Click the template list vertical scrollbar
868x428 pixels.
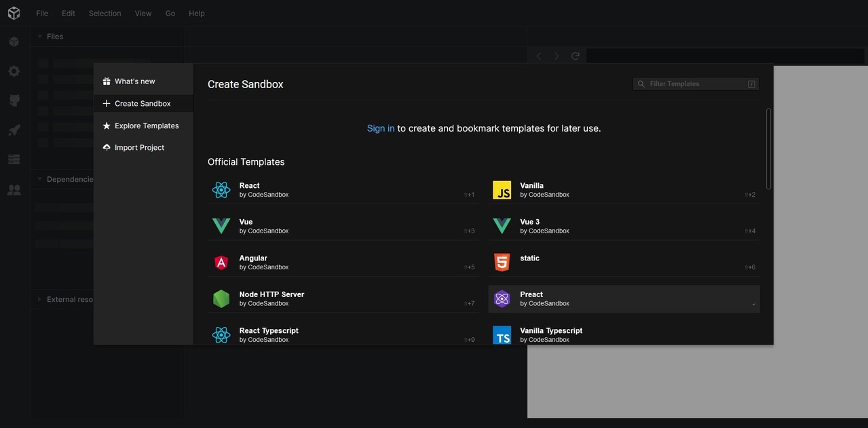tap(768, 149)
